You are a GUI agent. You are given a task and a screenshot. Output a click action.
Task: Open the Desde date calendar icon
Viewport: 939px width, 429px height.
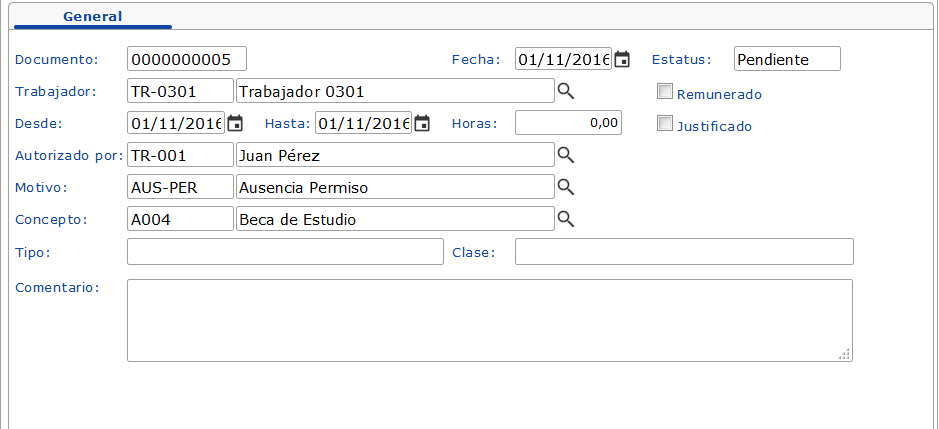(x=236, y=123)
